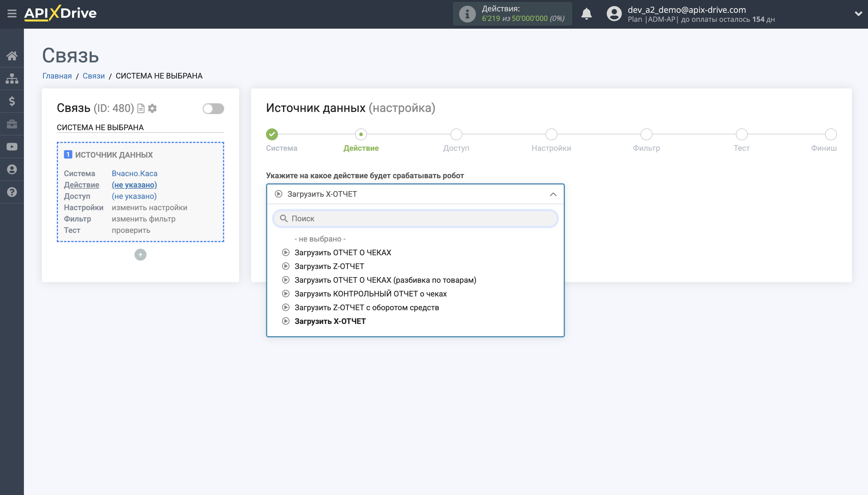Screen dimensions: 868x495
Task: Open the briefcase sidebar icon
Action: (12, 124)
